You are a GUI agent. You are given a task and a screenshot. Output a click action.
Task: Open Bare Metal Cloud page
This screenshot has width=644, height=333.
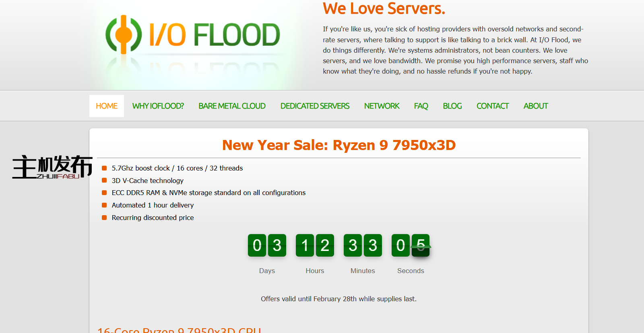click(x=232, y=106)
